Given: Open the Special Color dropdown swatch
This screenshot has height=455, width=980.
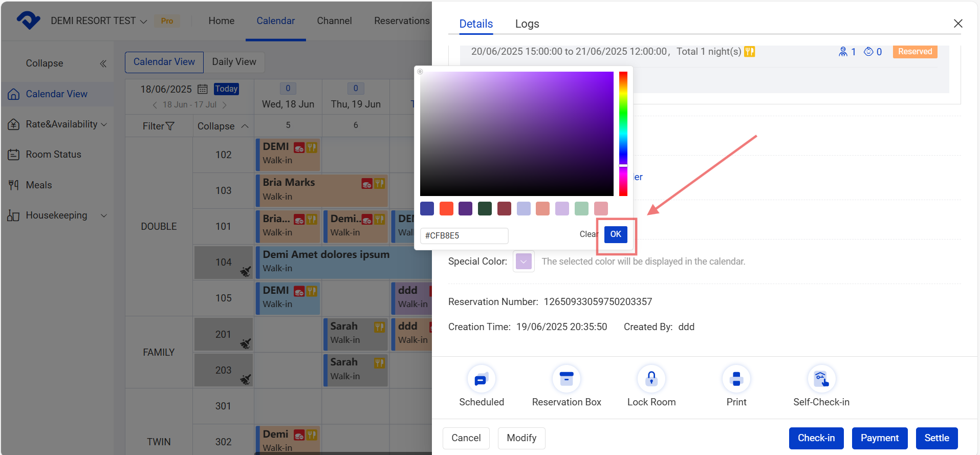Looking at the screenshot, I should (524, 262).
